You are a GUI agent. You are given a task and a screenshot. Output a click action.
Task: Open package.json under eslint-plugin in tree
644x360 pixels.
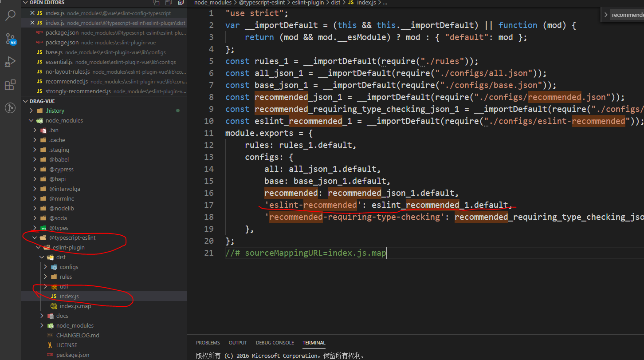coord(104,355)
